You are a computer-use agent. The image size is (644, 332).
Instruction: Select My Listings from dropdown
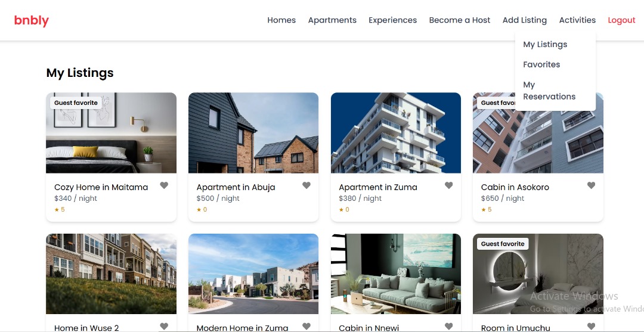click(545, 44)
